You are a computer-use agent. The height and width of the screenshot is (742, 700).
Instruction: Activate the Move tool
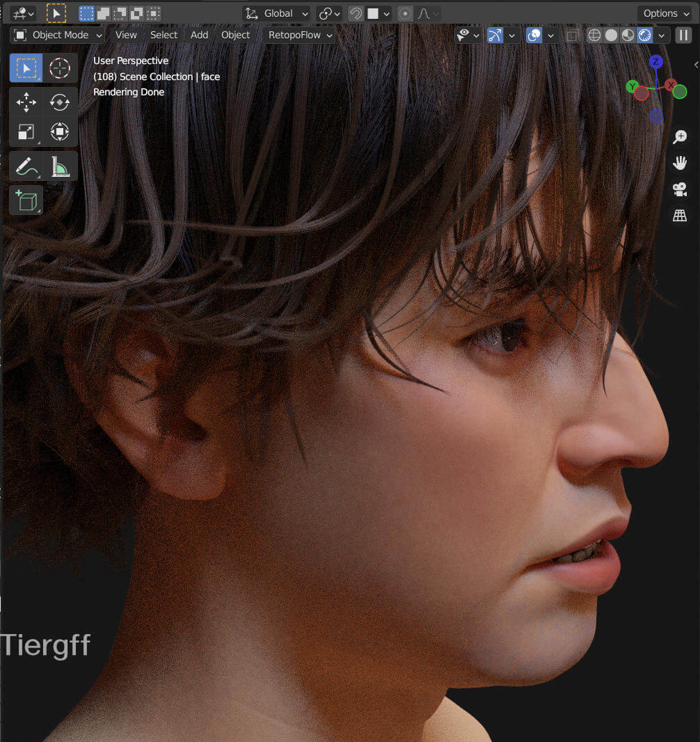26,102
